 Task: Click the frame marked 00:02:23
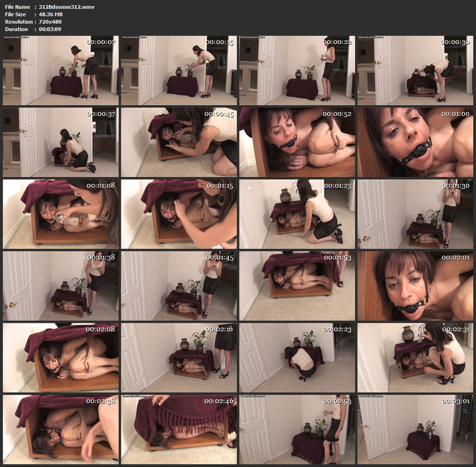297,357
